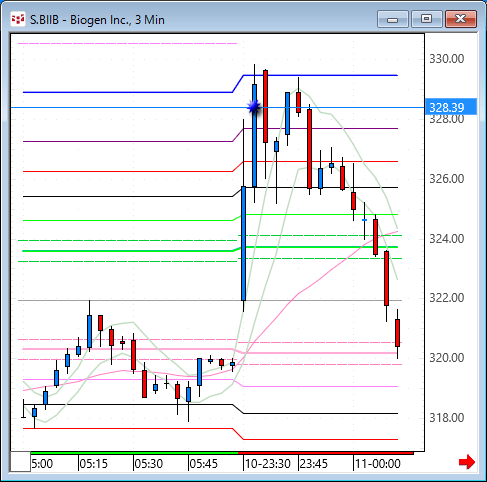Click the 10-23:30 time axis label

coord(267,464)
